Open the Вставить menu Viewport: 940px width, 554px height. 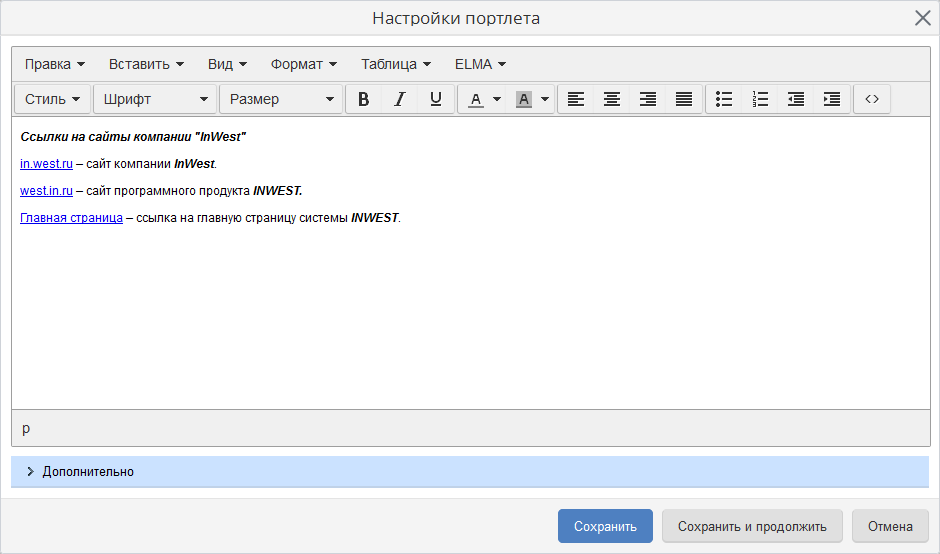pos(146,64)
